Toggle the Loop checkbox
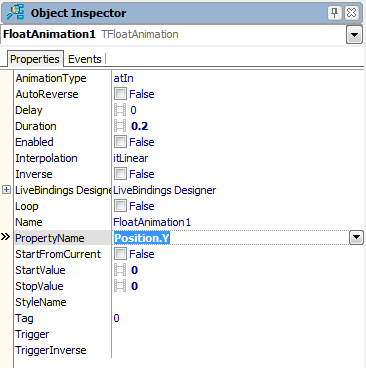Screen dimensions: 366x368 click(x=120, y=206)
